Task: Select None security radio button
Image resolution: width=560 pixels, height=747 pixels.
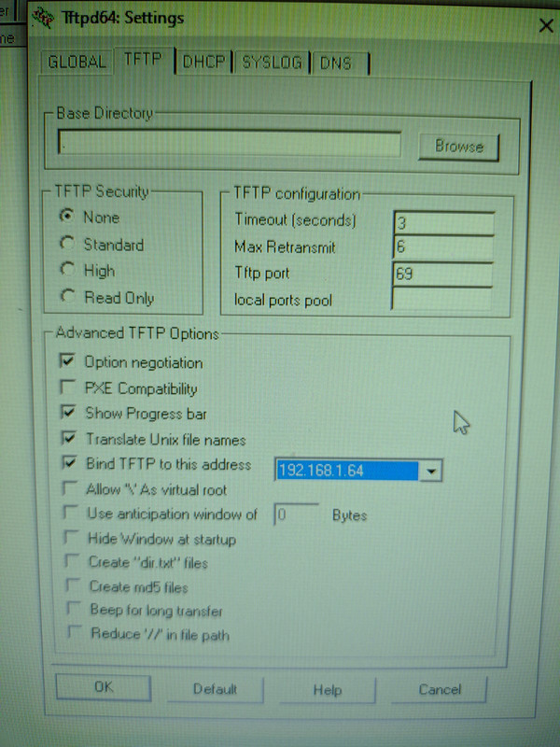Action: coord(67,217)
